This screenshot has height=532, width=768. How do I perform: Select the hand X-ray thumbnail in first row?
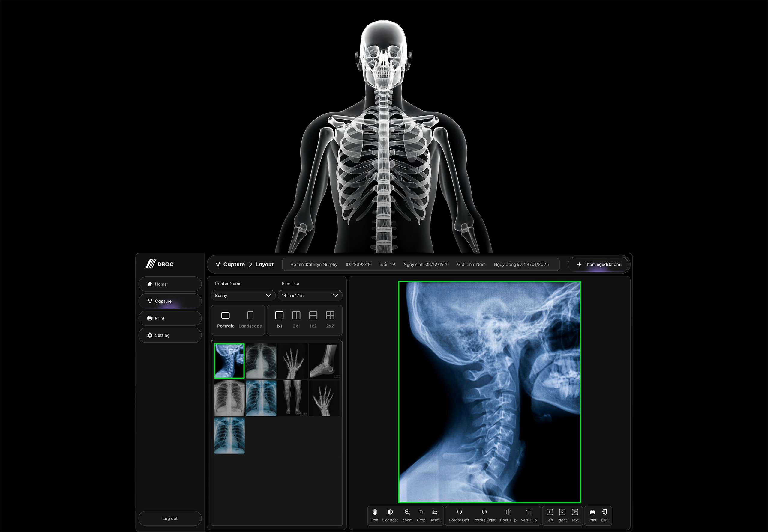(x=292, y=361)
